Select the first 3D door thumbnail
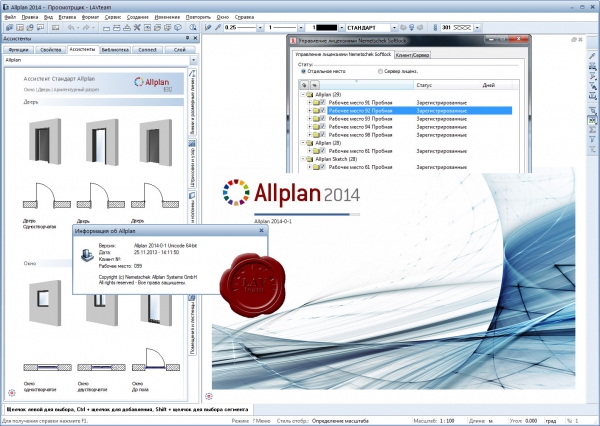The height and width of the screenshot is (426, 600). [x=45, y=141]
